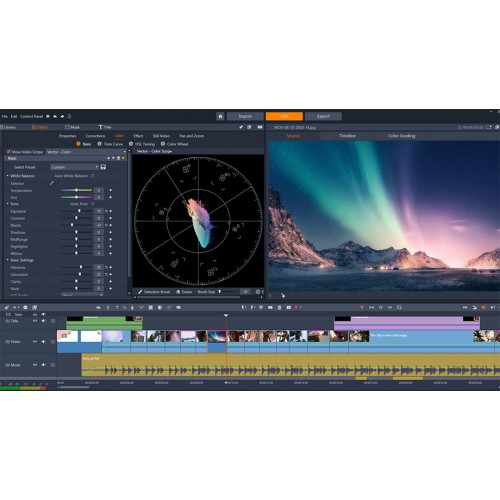
Task: Click the White Balance selector eyedropper
Action: click(x=52, y=183)
